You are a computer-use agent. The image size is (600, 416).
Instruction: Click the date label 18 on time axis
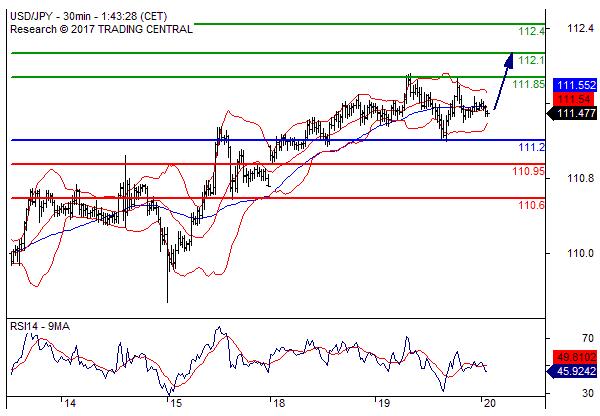click(279, 403)
